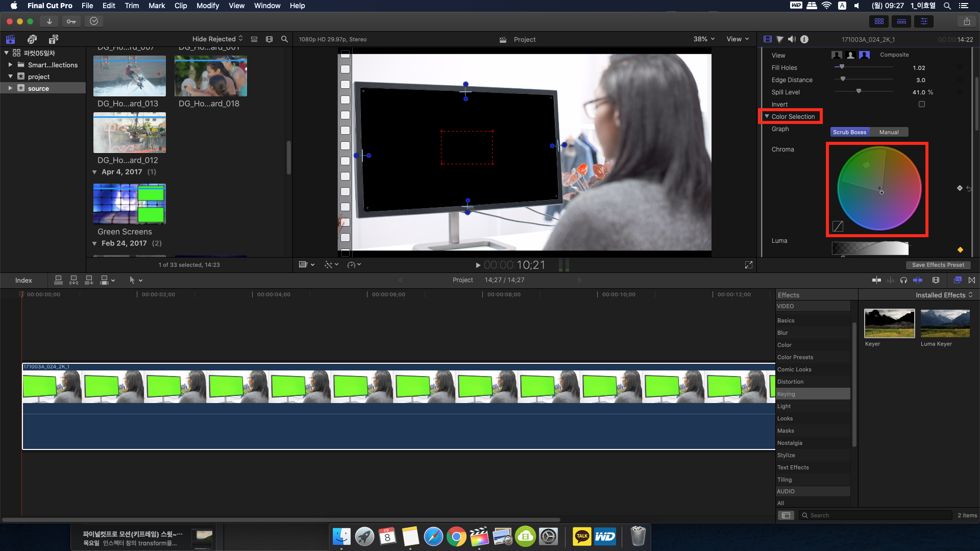Select the Color Presets category

point(813,357)
